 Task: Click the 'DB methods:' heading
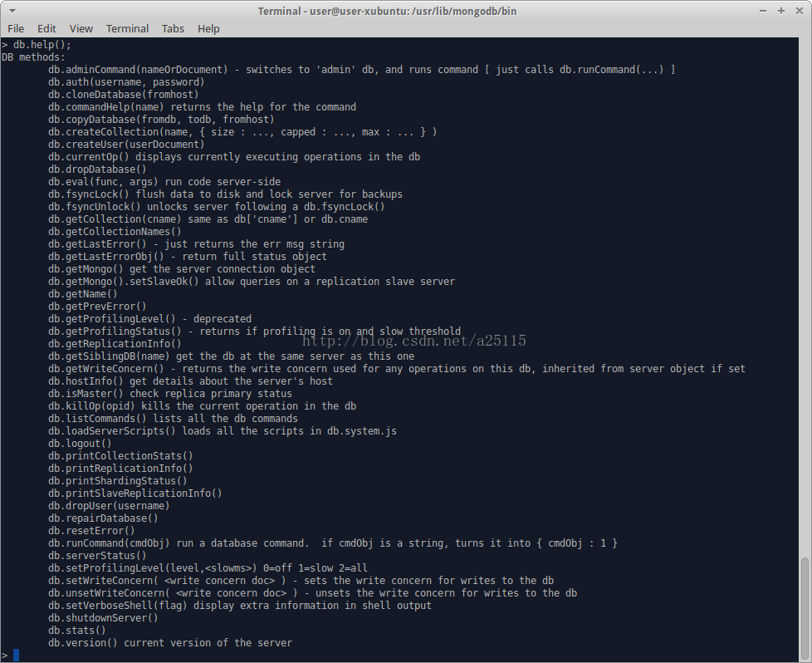[34, 57]
